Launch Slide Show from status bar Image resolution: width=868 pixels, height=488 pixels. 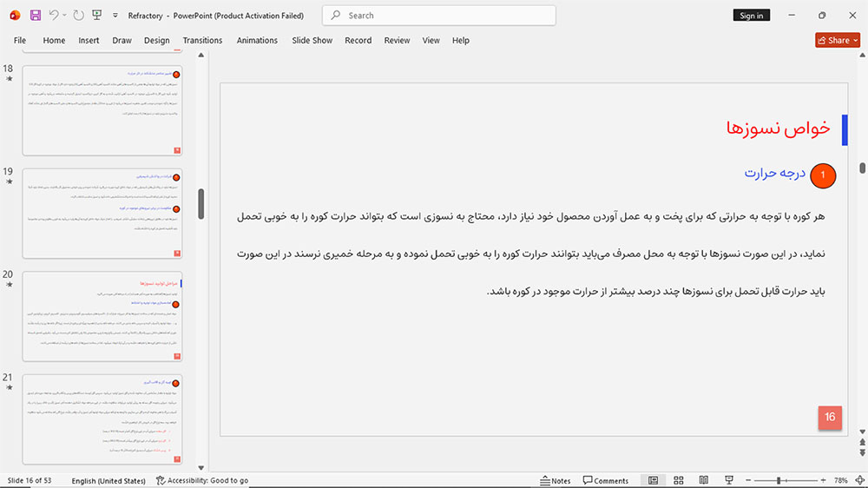729,480
